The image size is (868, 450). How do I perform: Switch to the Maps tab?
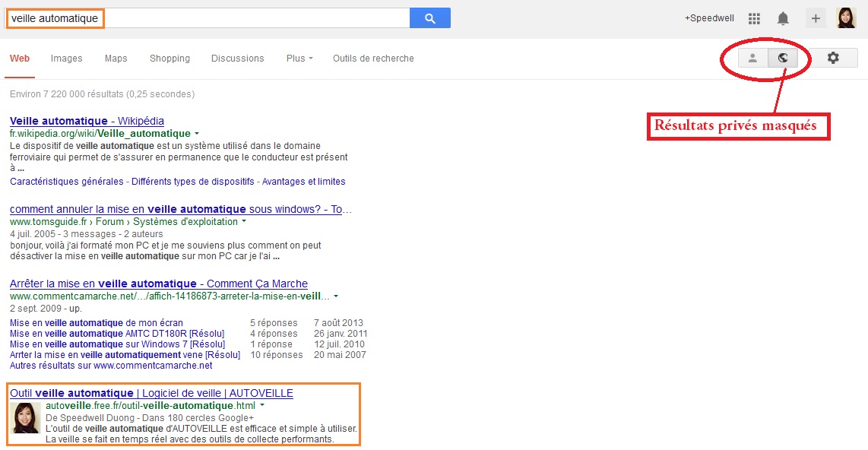coord(116,59)
